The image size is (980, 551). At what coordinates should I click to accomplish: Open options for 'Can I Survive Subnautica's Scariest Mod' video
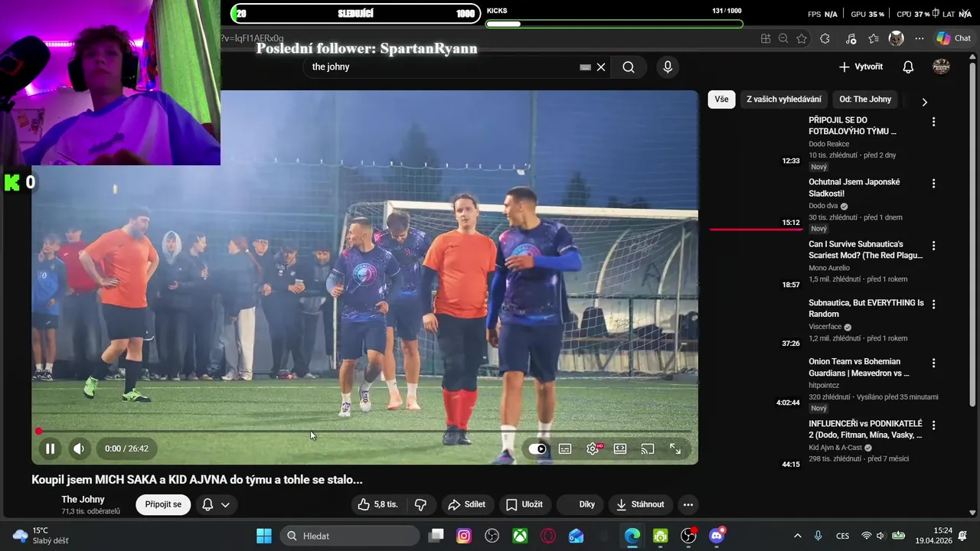[x=933, y=246]
